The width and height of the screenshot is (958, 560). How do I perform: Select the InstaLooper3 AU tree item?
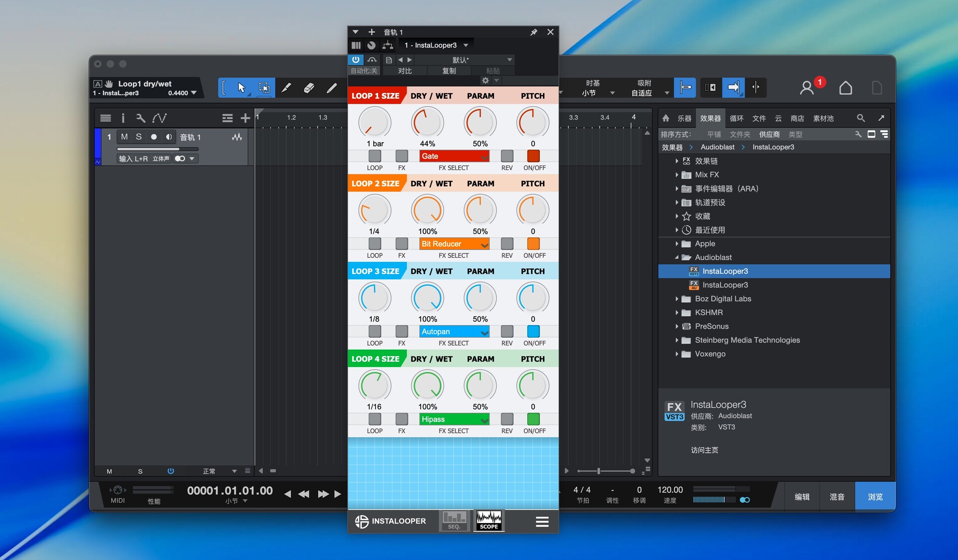point(725,285)
